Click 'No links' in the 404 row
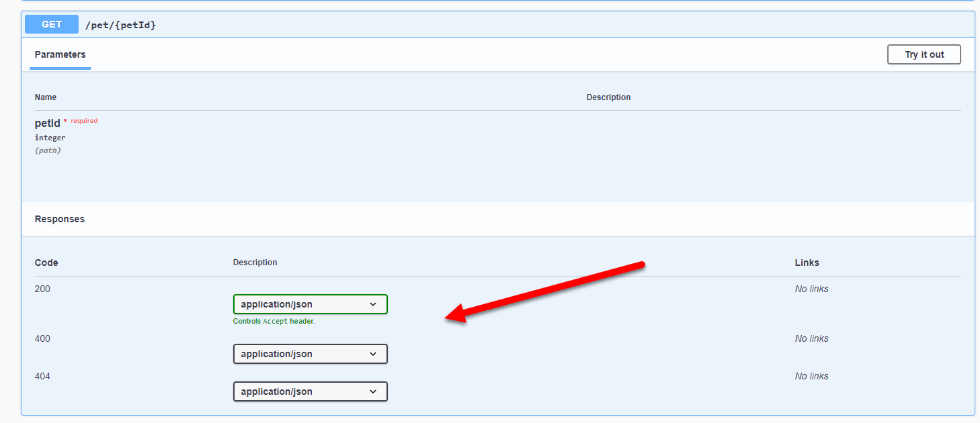 (811, 376)
